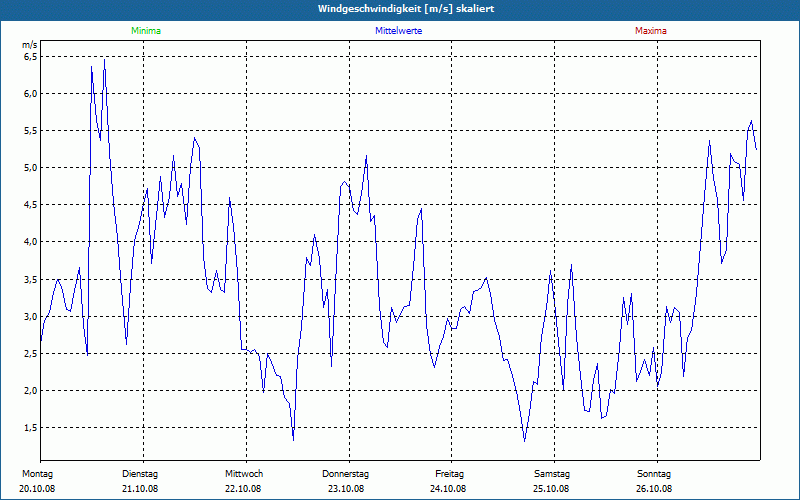
Task: Click the 5,0 y-axis value
Action: [31, 168]
